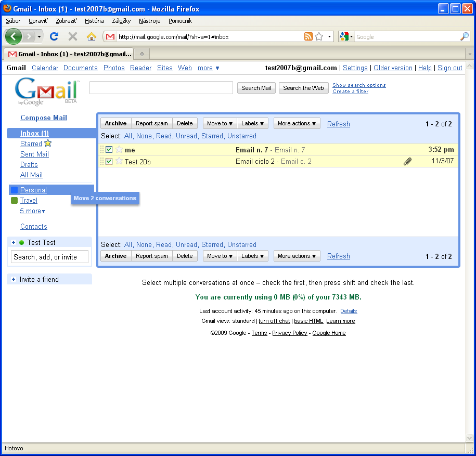The image size is (476, 456).
Task: Open the history dropdown next to forward button
Action: click(x=39, y=37)
